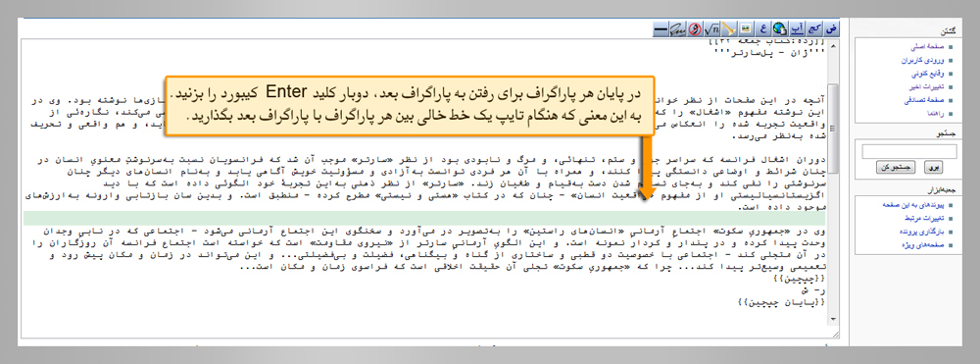The image size is (980, 364).
Task: Click the italic text (کج) toolbar icon
Action: (x=814, y=28)
